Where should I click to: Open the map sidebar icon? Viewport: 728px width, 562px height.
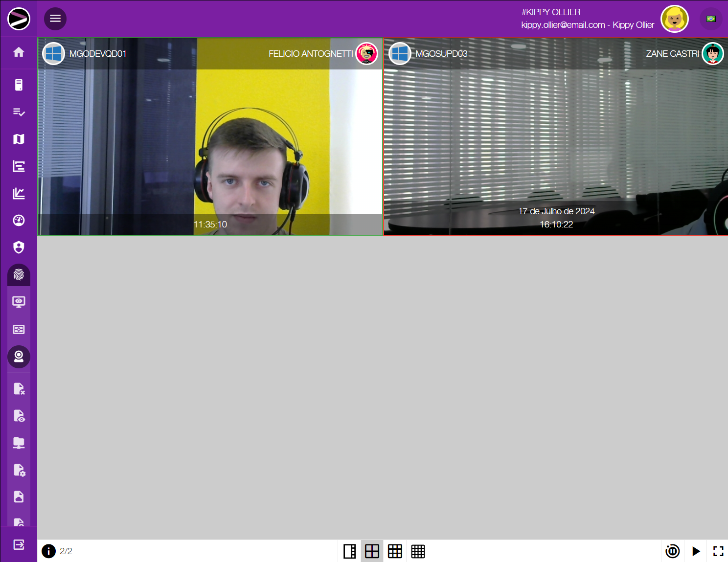point(19,139)
